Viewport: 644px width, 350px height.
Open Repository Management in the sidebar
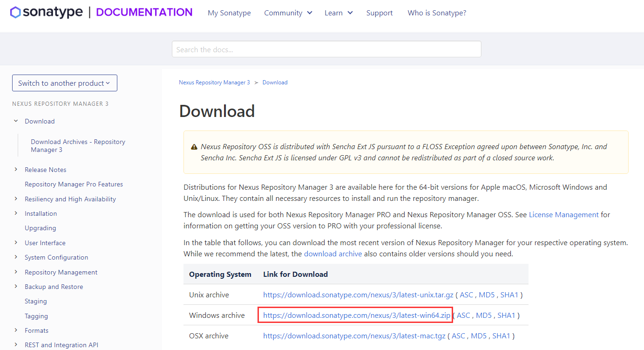click(x=61, y=272)
